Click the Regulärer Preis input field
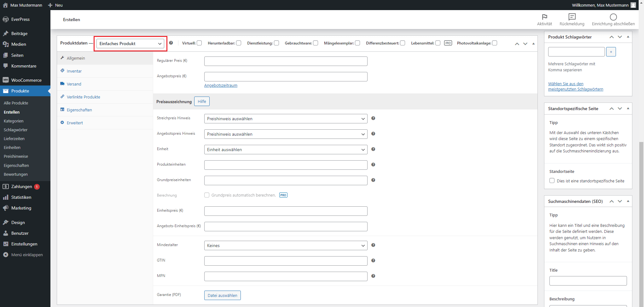The width and height of the screenshot is (644, 307). 286,61
